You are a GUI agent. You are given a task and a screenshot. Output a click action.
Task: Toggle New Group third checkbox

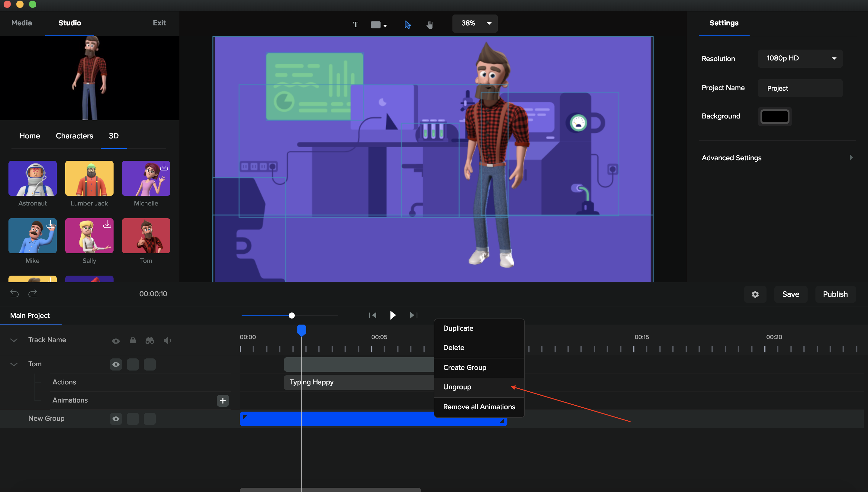click(149, 419)
